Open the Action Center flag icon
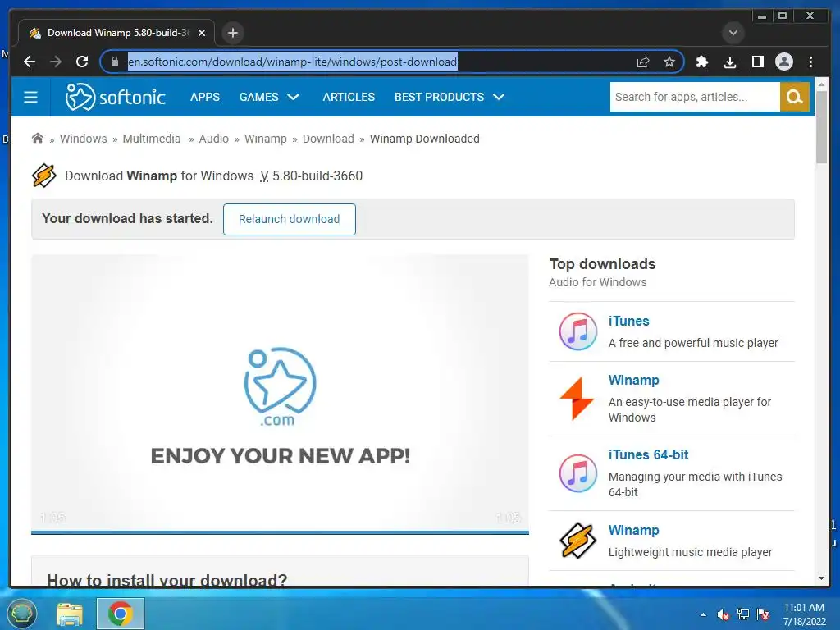 763,614
